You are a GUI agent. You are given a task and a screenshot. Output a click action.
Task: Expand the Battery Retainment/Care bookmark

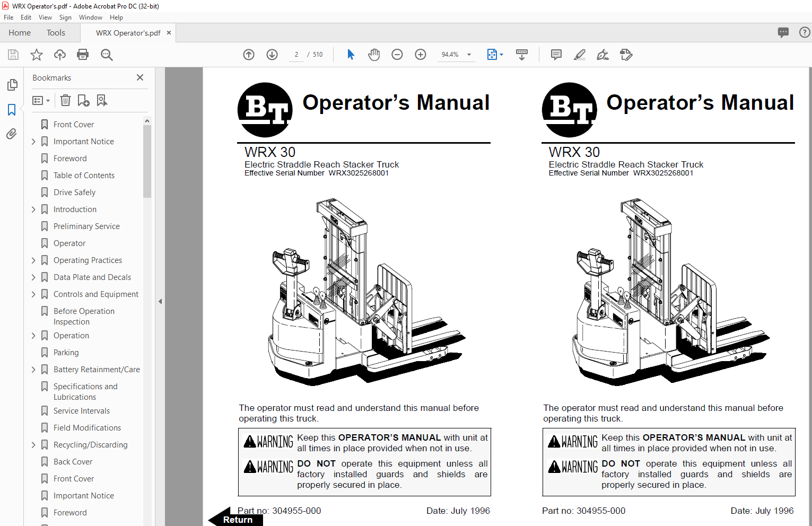(33, 370)
